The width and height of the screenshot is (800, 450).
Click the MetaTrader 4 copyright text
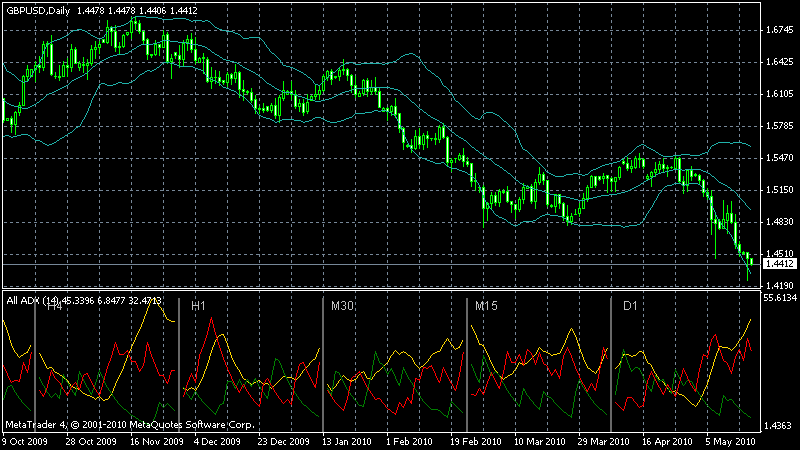[x=130, y=424]
